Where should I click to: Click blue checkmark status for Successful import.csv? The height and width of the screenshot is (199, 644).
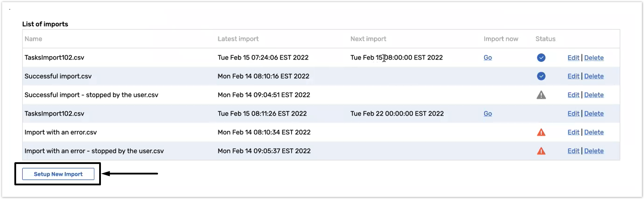point(541,76)
